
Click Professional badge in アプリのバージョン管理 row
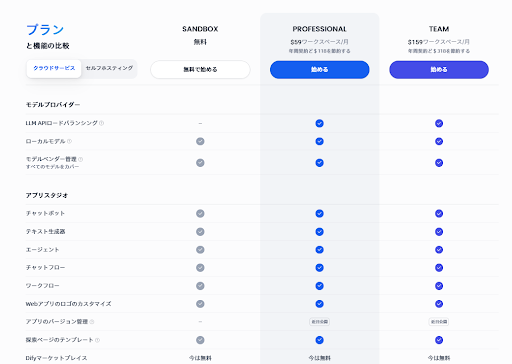click(319, 322)
